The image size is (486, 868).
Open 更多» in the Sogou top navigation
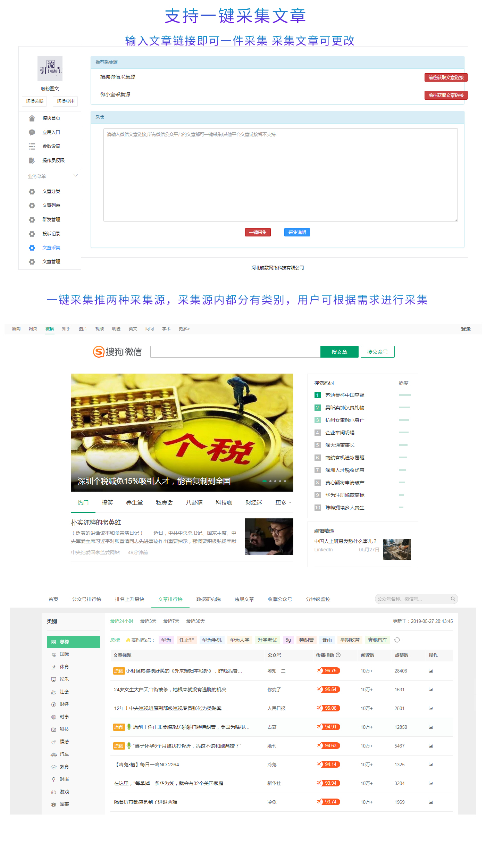184,328
